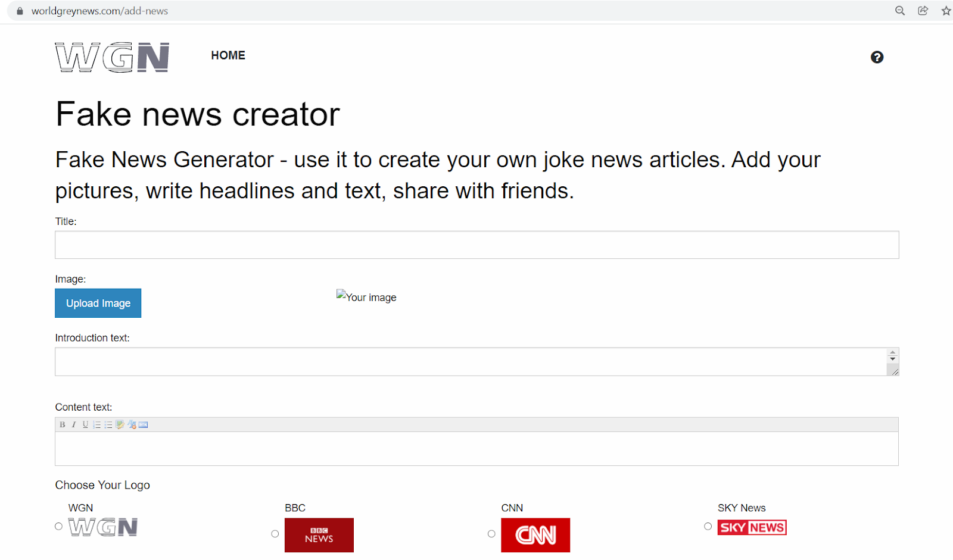
Task: Select the WGN logo radio button
Action: (x=58, y=526)
